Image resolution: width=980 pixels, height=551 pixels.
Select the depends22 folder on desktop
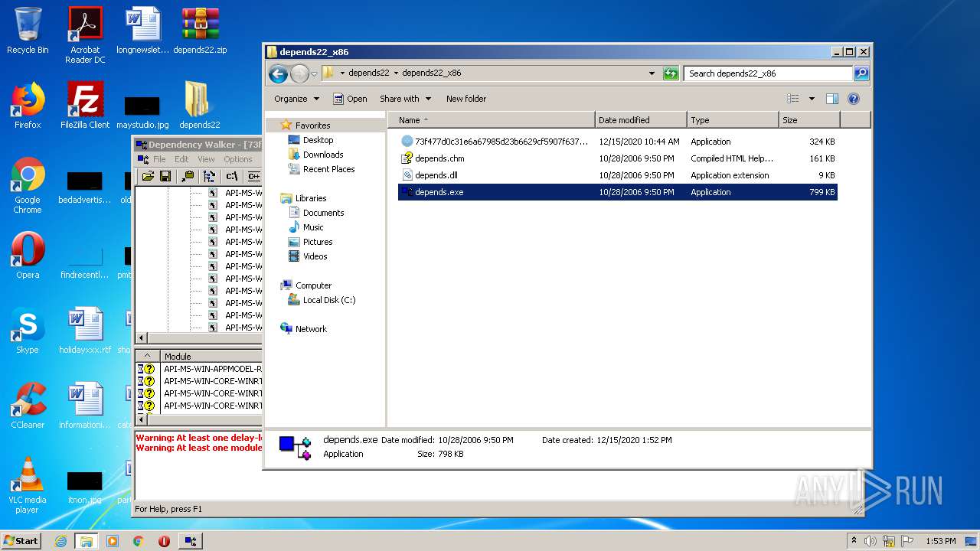pyautogui.click(x=199, y=106)
